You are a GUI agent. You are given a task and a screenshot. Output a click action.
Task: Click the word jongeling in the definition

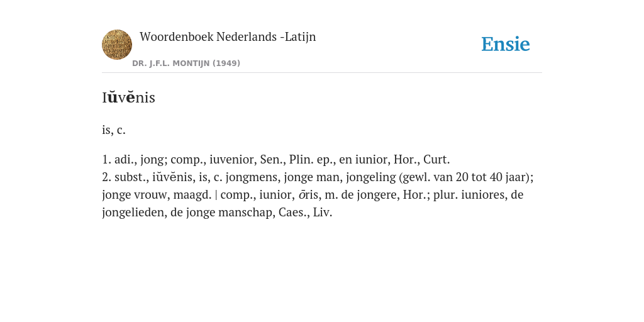(371, 177)
